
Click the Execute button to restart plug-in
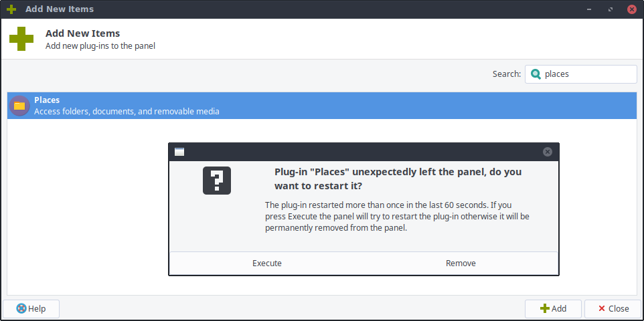(x=266, y=263)
